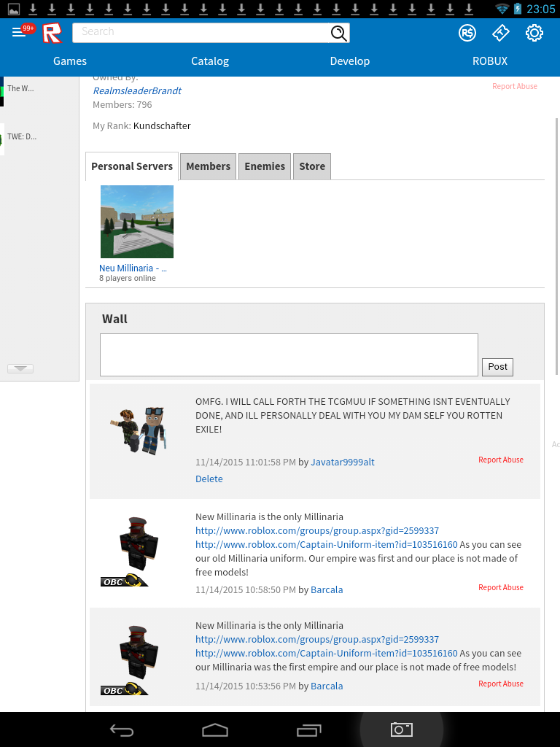Click the 'Wall' heading
This screenshot has width=560, height=747.
coord(114,320)
